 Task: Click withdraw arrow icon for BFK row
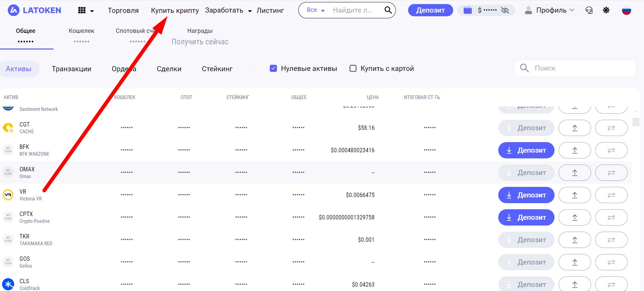coord(575,150)
